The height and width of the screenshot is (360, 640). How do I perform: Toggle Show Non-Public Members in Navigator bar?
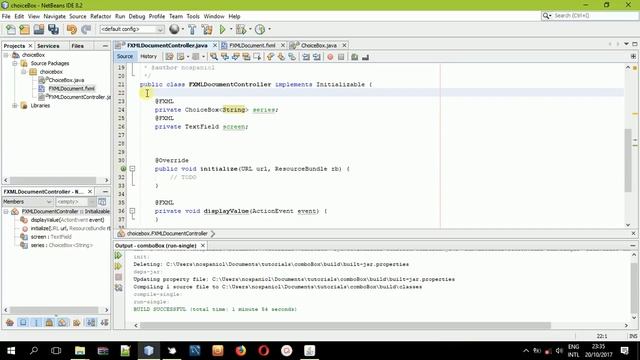point(49,322)
